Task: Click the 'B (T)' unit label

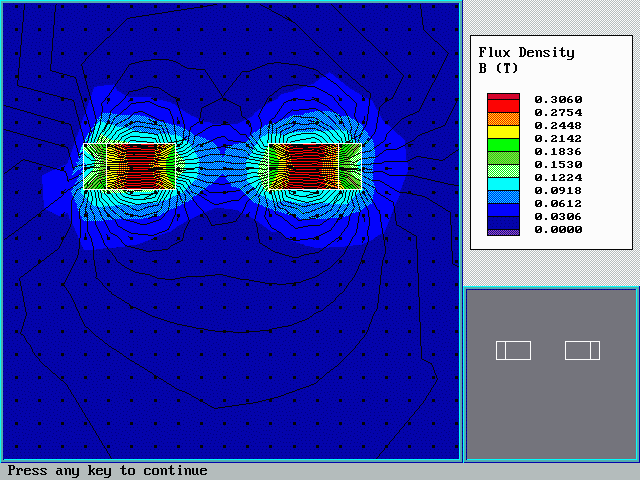Action: coord(498,68)
